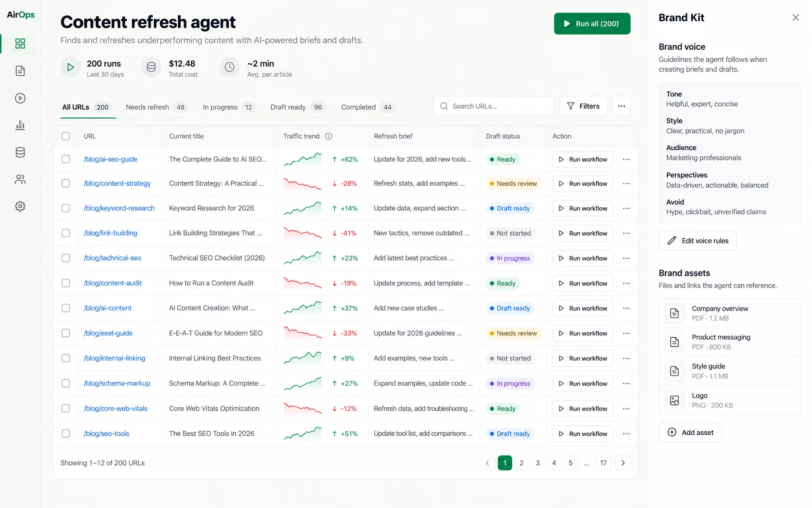
Task: Open the documents icon in sidebar
Action: [20, 71]
